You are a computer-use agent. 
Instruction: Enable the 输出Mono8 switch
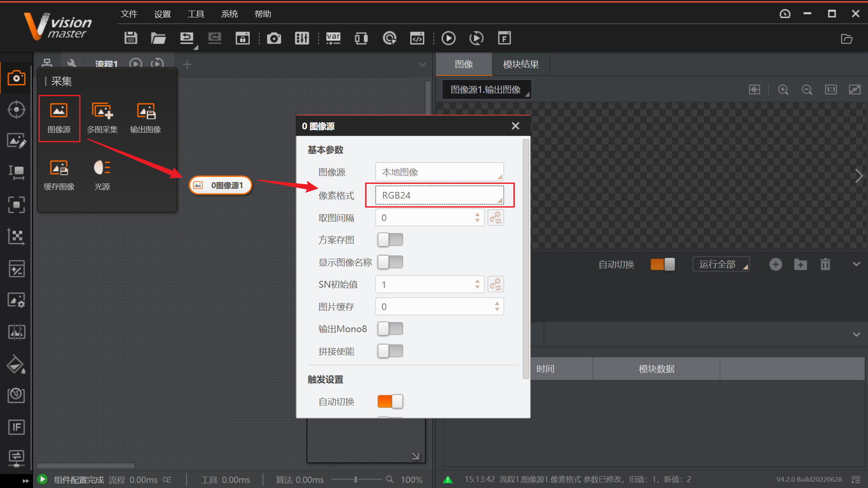coord(390,329)
